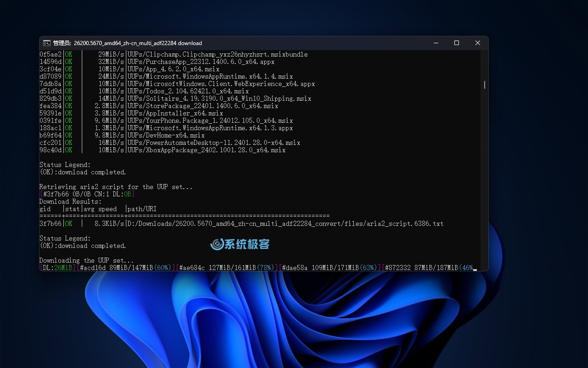Click the speed "2.8MiB/s"
Screen dimensions: 588x368
pos(109,106)
